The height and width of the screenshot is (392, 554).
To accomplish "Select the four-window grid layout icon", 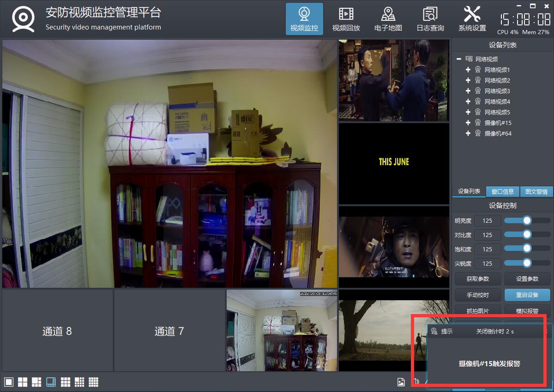I will click(23, 382).
